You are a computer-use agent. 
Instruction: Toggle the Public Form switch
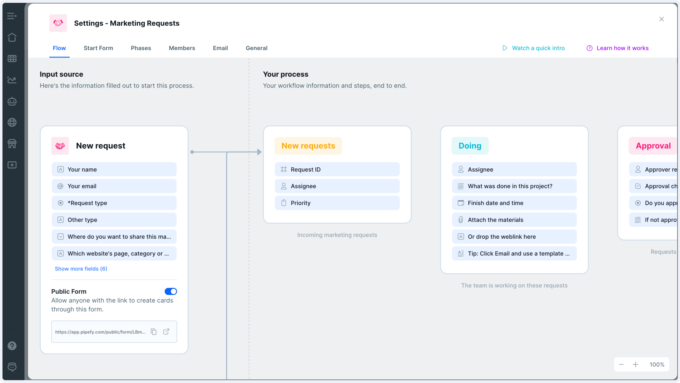click(170, 291)
